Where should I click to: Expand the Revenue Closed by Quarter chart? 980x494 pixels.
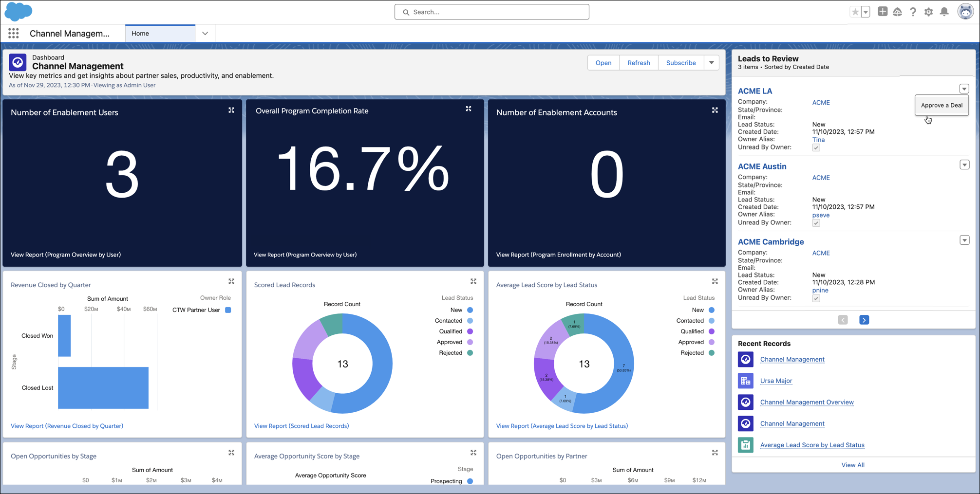[231, 281]
